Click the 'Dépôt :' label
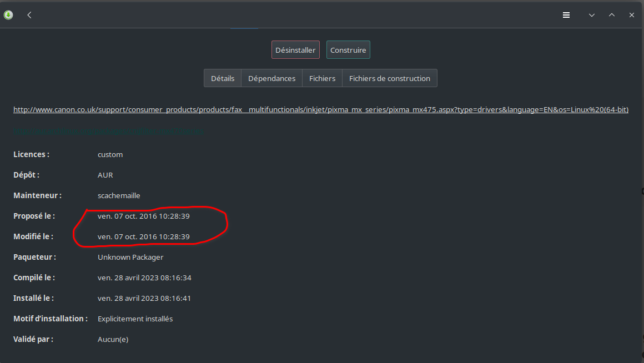The height and width of the screenshot is (363, 644). click(x=26, y=175)
